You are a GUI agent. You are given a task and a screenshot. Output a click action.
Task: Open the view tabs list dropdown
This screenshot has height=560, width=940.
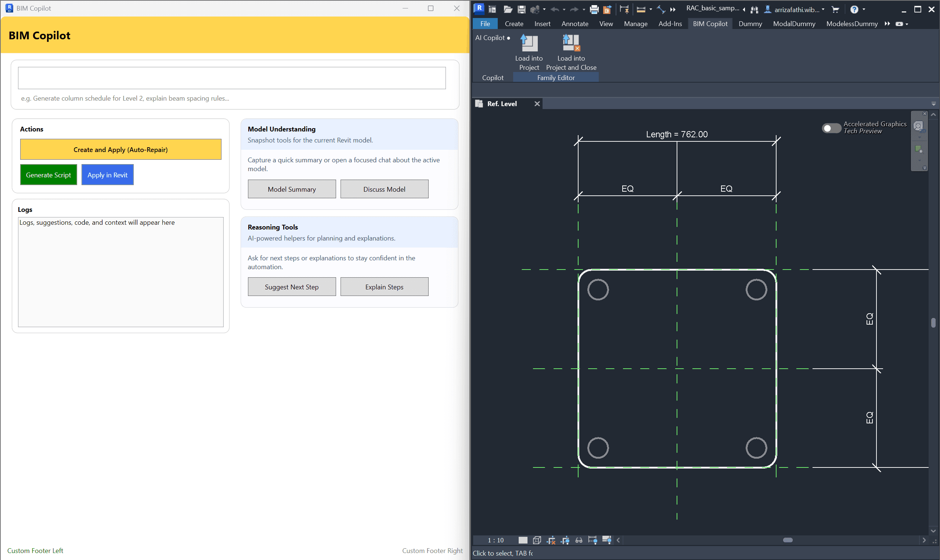(933, 104)
